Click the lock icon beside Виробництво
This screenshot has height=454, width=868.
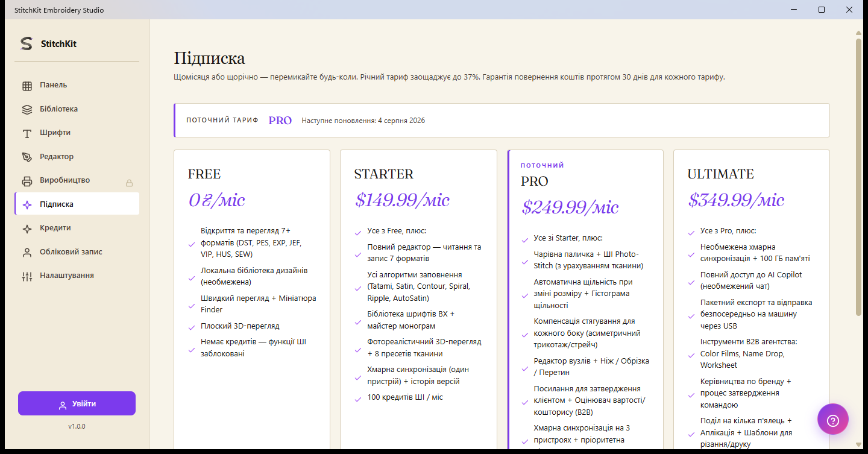click(129, 183)
